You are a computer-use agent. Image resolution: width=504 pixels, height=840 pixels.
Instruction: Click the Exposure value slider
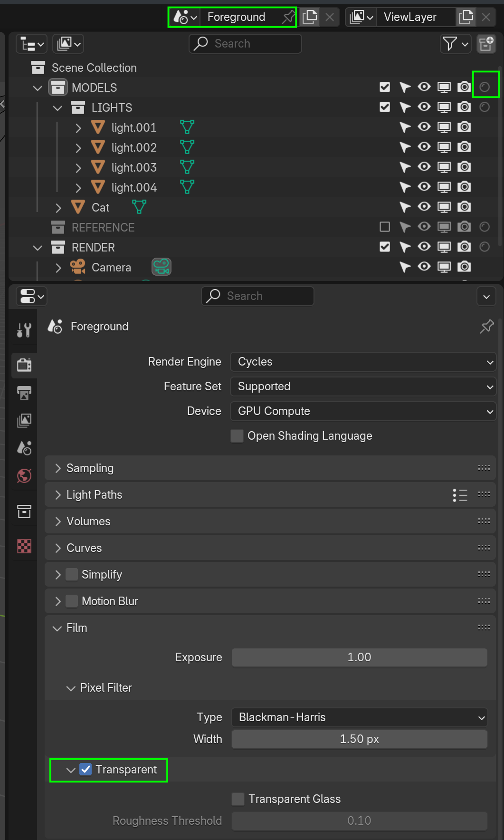[x=360, y=657]
